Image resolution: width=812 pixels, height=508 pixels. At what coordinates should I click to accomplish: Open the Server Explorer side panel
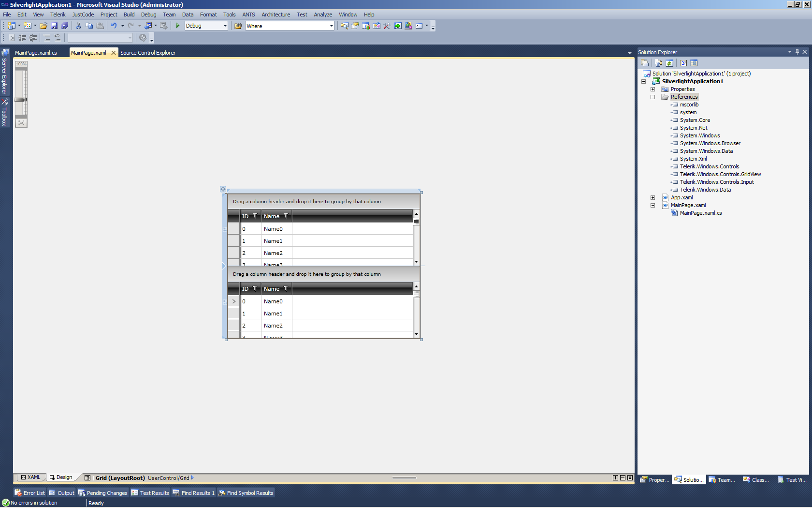point(4,72)
